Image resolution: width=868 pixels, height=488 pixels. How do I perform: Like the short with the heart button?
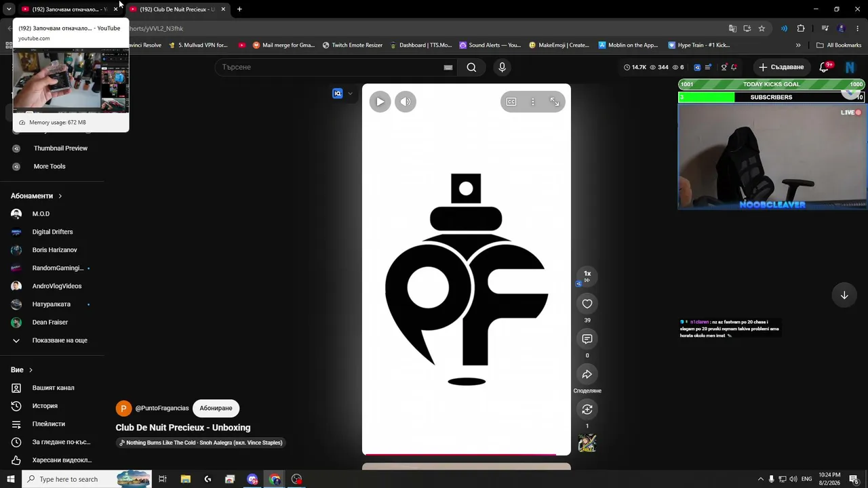click(x=587, y=304)
